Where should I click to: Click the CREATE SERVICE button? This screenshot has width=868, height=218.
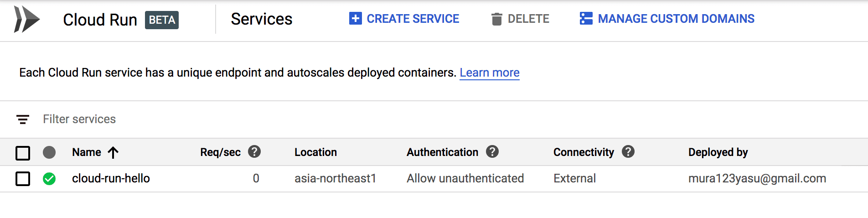click(x=404, y=19)
